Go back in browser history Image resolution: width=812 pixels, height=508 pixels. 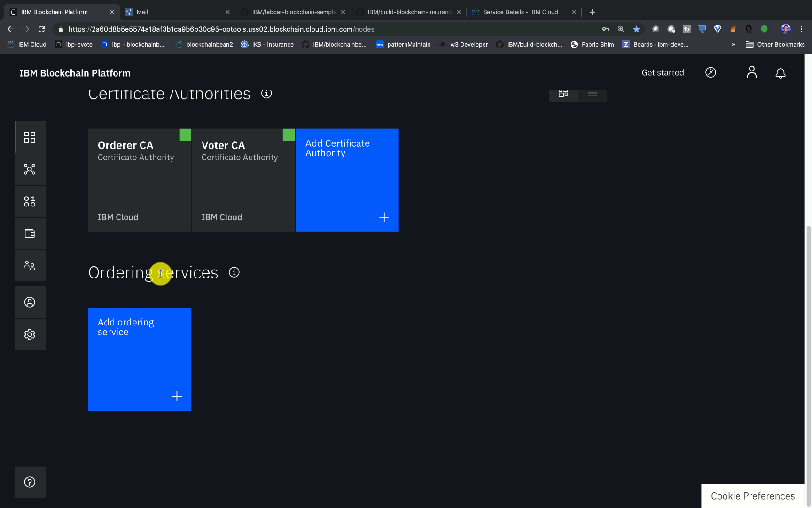coord(10,29)
